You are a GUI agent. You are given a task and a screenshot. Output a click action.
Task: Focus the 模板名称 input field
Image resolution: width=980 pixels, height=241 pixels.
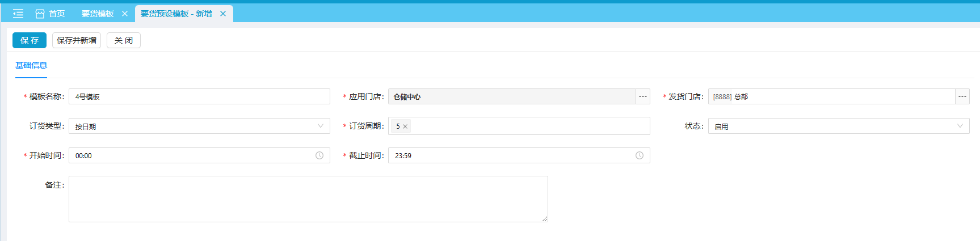[199, 96]
